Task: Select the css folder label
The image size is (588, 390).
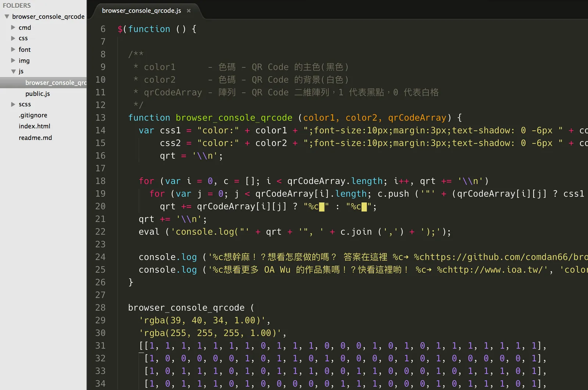Action: click(23, 38)
